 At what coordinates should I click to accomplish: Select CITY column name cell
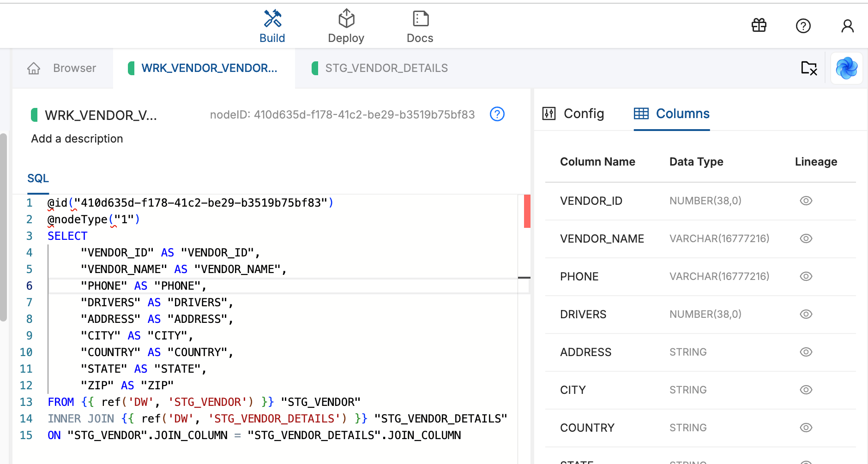[573, 390]
